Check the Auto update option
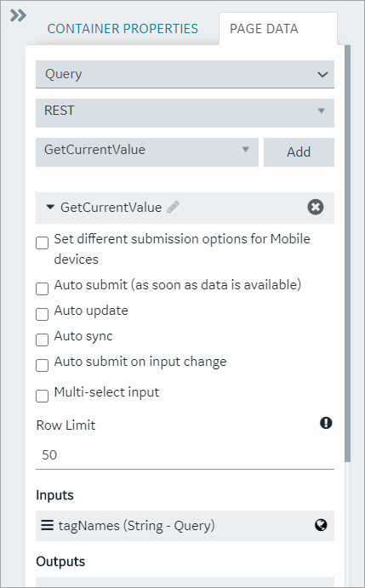This screenshot has height=588, width=365. (42, 314)
